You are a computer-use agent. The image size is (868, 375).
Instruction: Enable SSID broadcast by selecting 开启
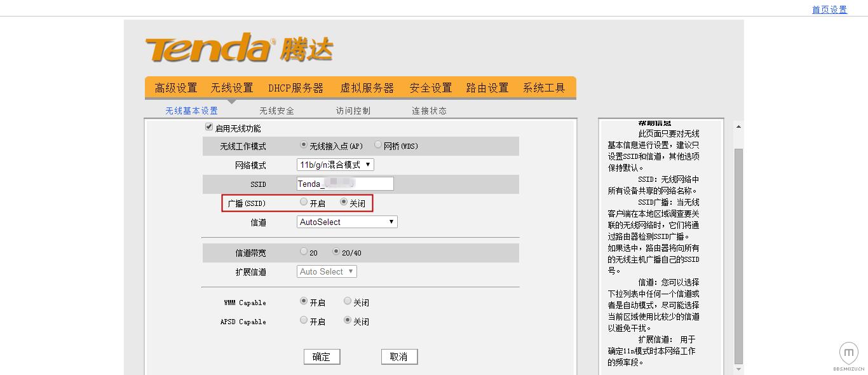303,203
